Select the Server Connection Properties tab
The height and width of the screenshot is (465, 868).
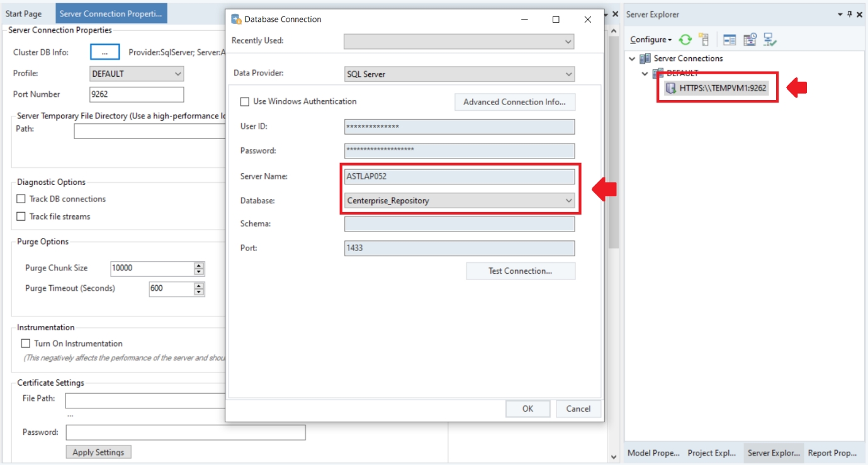(111, 14)
